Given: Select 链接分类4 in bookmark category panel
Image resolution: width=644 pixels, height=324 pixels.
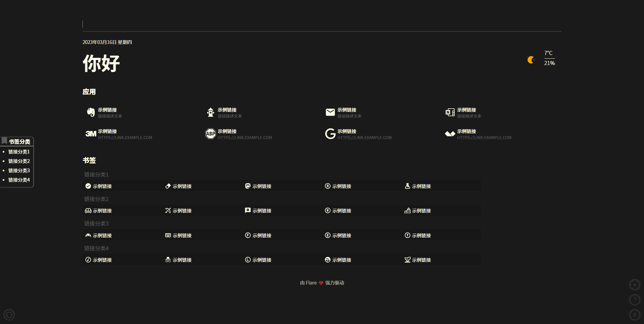Looking at the screenshot, I should pyautogui.click(x=19, y=180).
